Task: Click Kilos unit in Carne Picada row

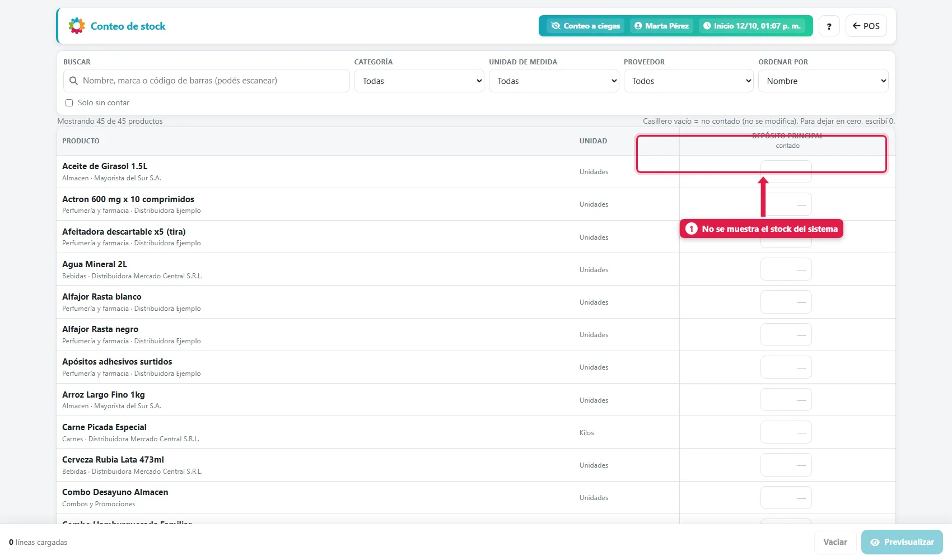Action: click(x=586, y=433)
